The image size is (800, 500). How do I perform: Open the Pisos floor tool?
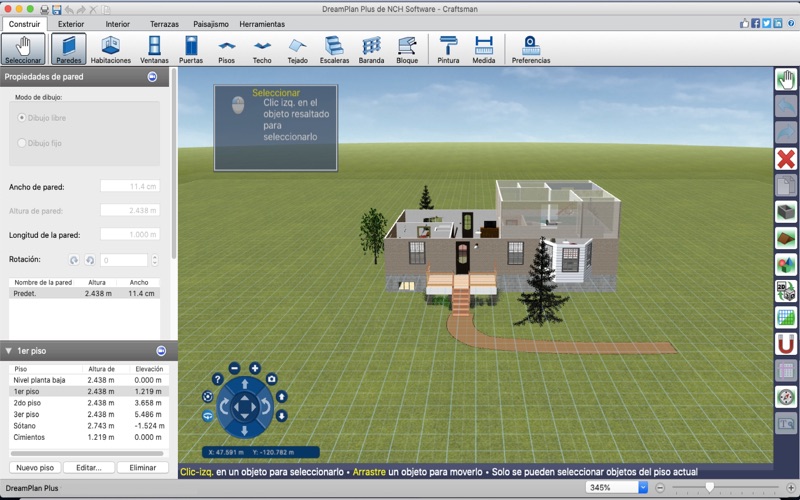click(x=227, y=49)
